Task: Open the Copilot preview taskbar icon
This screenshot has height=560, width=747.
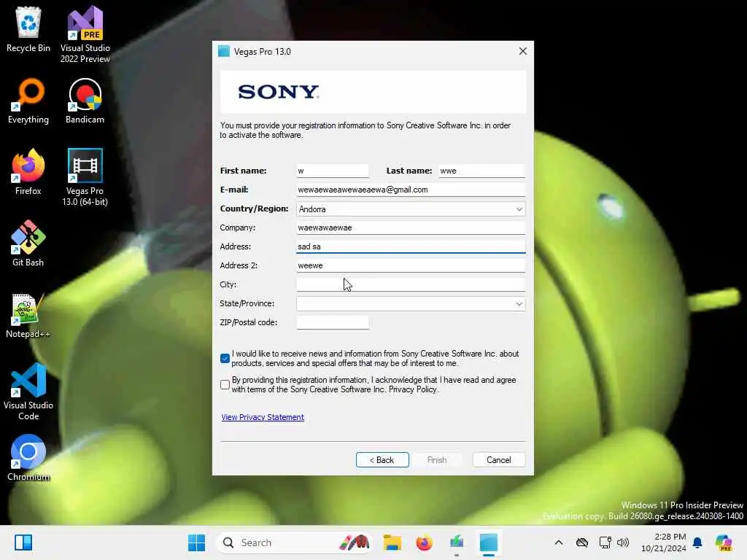Action: click(x=724, y=542)
